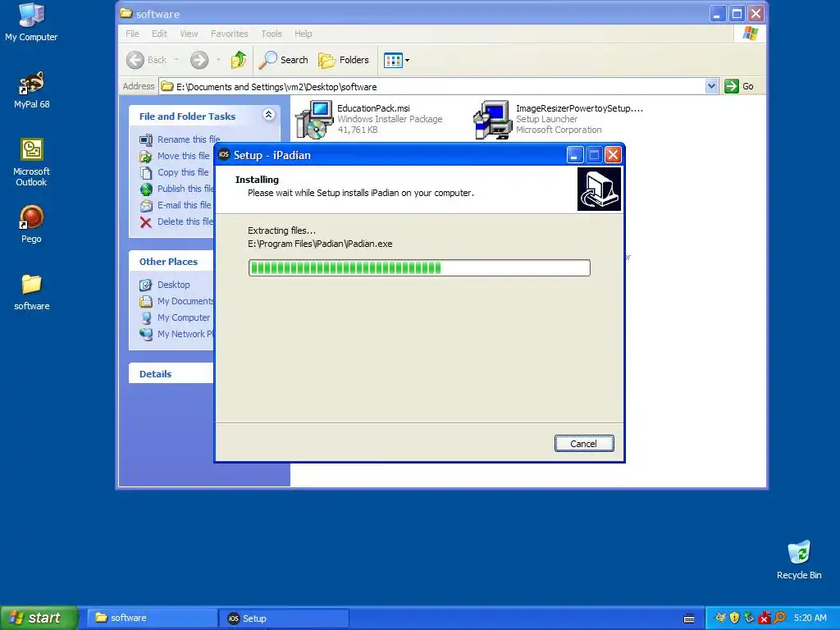The image size is (840, 630).
Task: Click the Details panel header
Action: pos(171,374)
